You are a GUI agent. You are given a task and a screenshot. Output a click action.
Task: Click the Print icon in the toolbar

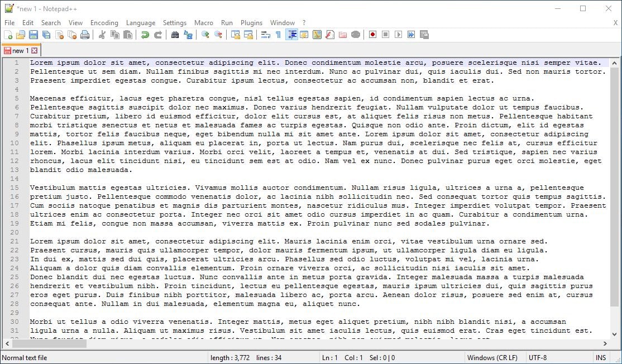[x=85, y=35]
